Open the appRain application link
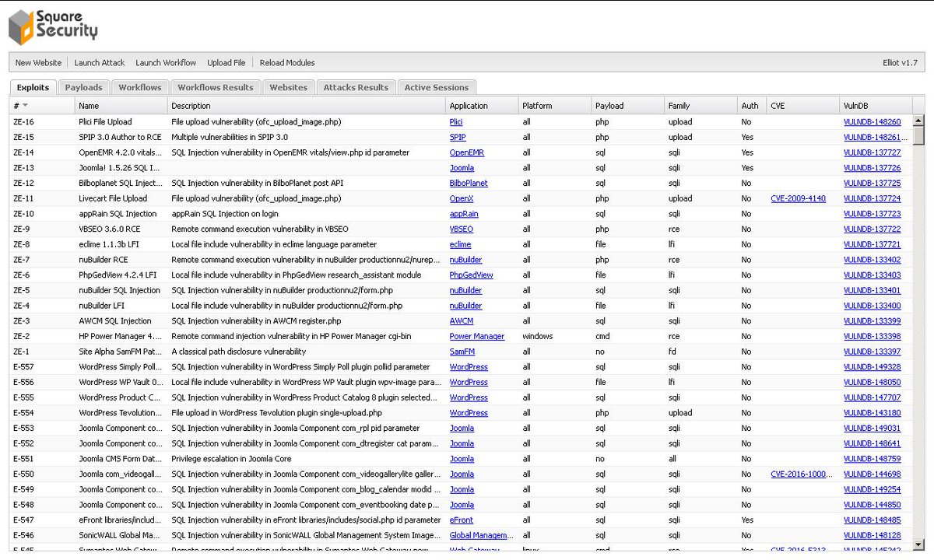 464,214
